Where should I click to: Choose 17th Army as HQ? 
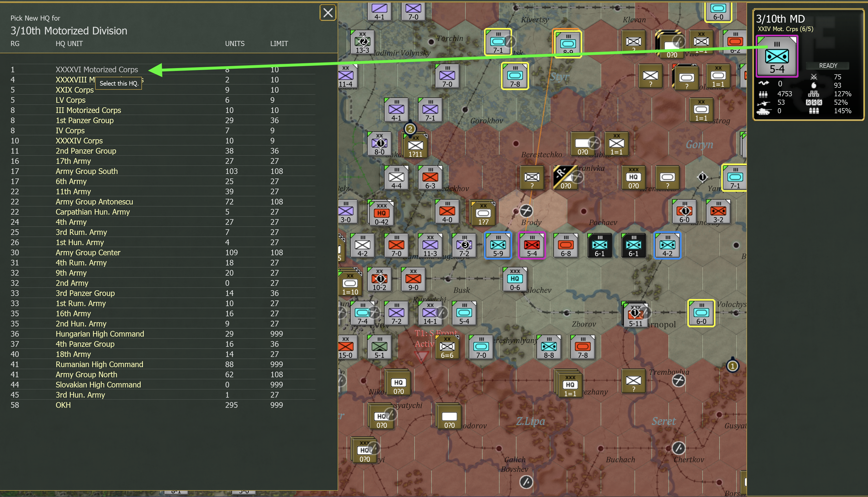162,161
